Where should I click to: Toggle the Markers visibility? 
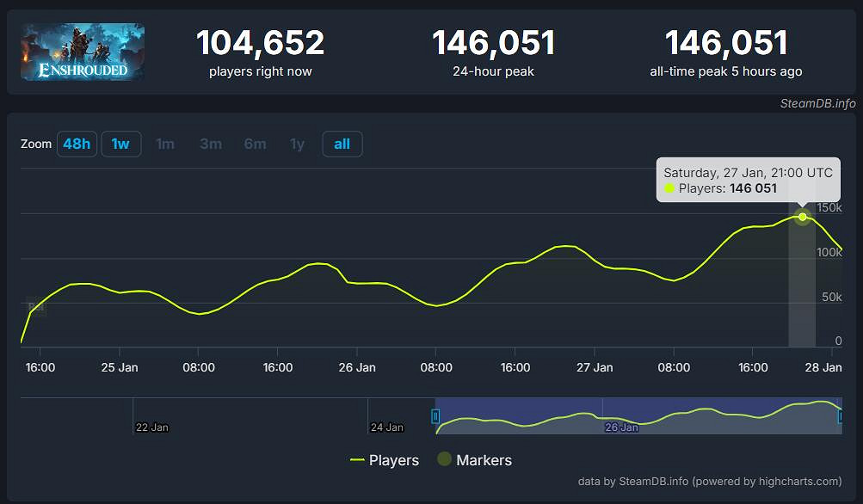[473, 460]
